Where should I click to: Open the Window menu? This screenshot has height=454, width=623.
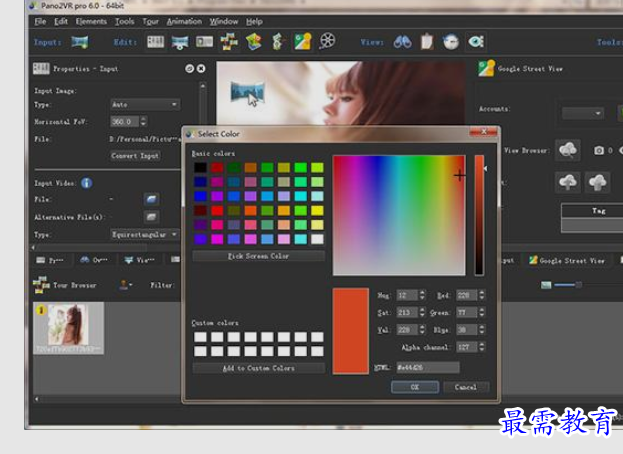[x=224, y=21]
